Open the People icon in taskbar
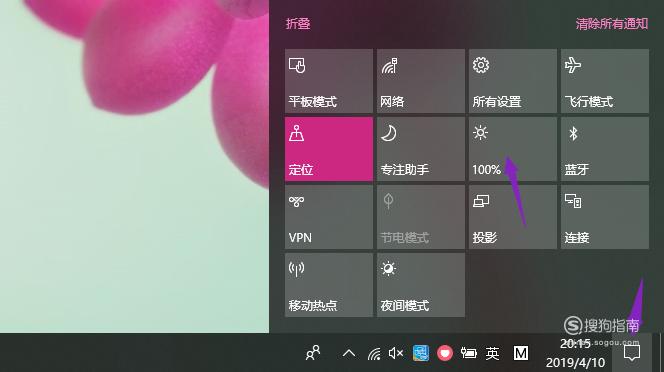Viewport: 664px width, 372px height. [x=313, y=353]
